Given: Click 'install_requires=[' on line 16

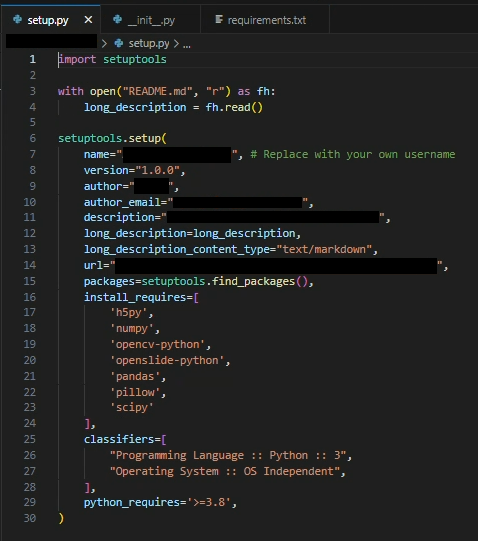Looking at the screenshot, I should 141,297.
